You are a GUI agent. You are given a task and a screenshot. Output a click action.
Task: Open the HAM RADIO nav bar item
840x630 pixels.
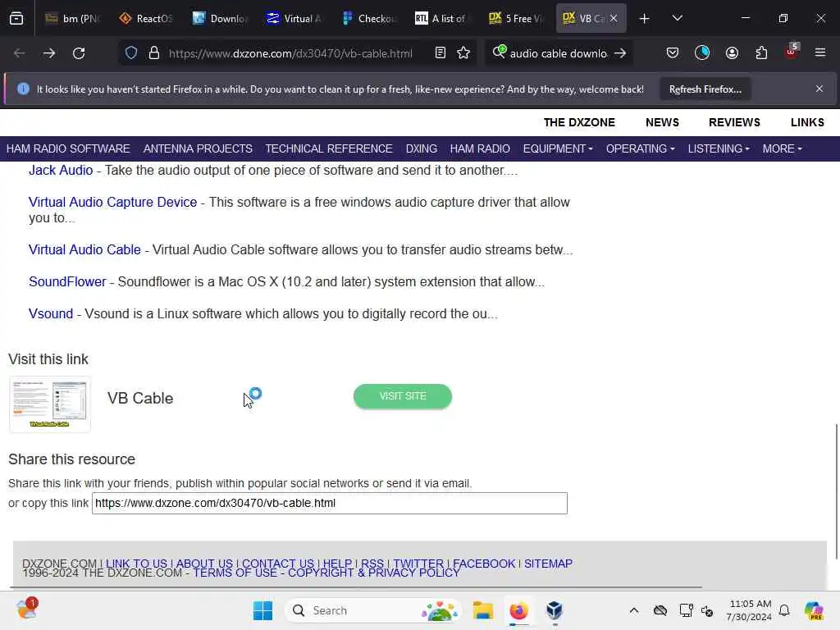[x=480, y=149]
